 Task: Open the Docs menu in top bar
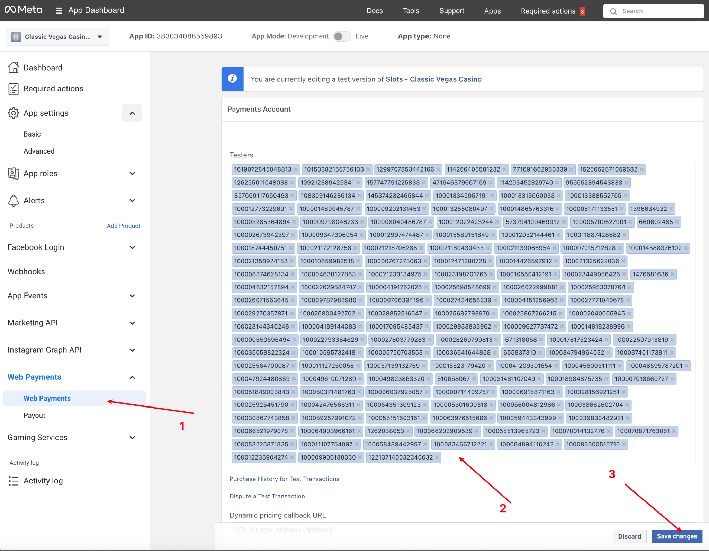click(375, 11)
